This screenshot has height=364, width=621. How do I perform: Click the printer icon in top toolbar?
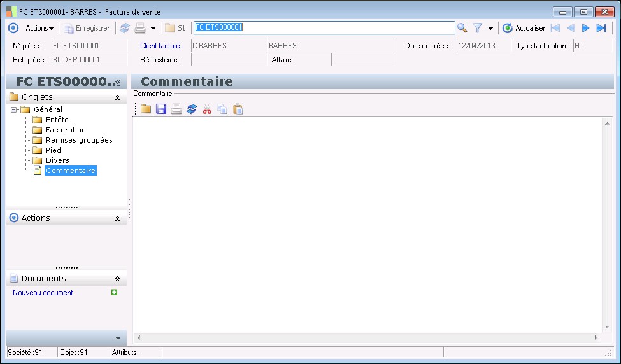(x=140, y=28)
